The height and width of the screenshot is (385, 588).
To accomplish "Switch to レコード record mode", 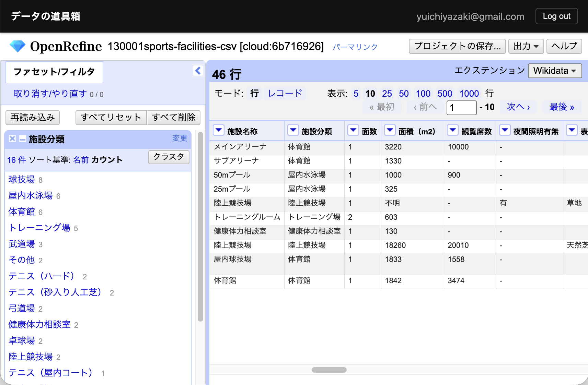I will pos(285,93).
